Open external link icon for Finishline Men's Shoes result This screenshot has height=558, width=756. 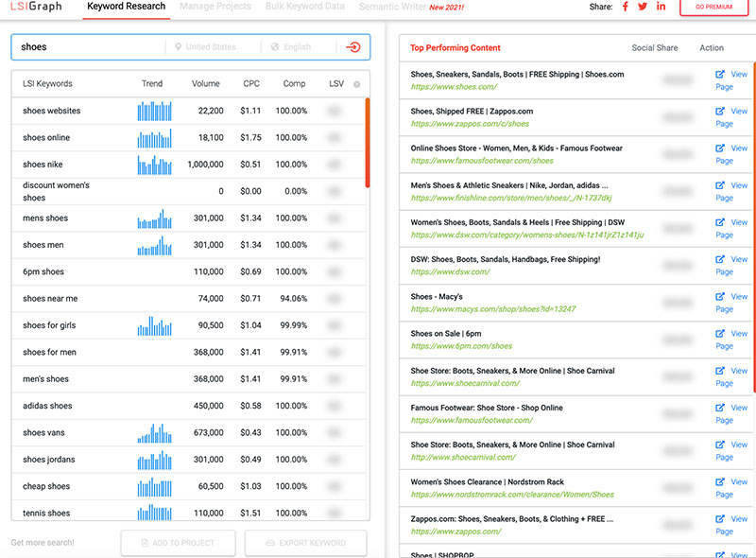(x=720, y=185)
